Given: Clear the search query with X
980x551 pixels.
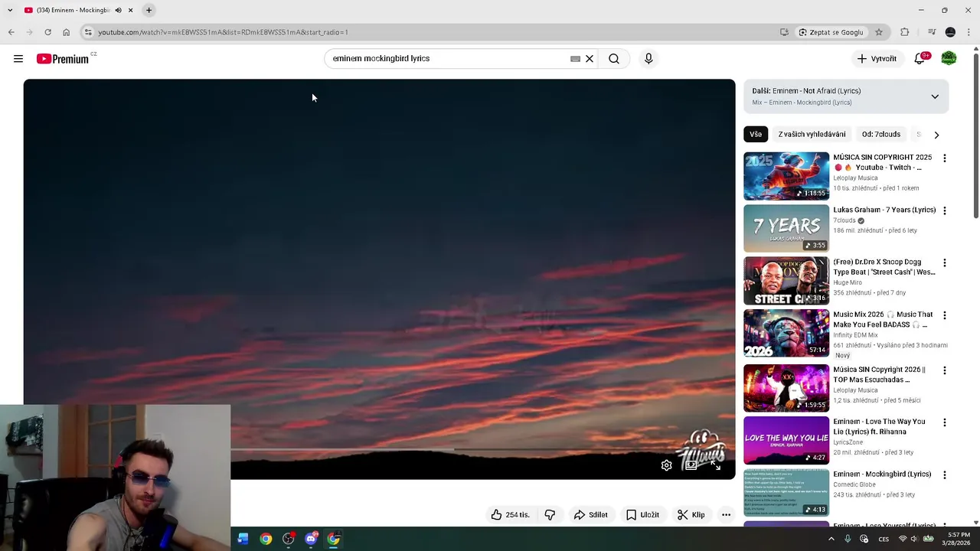Looking at the screenshot, I should point(590,59).
